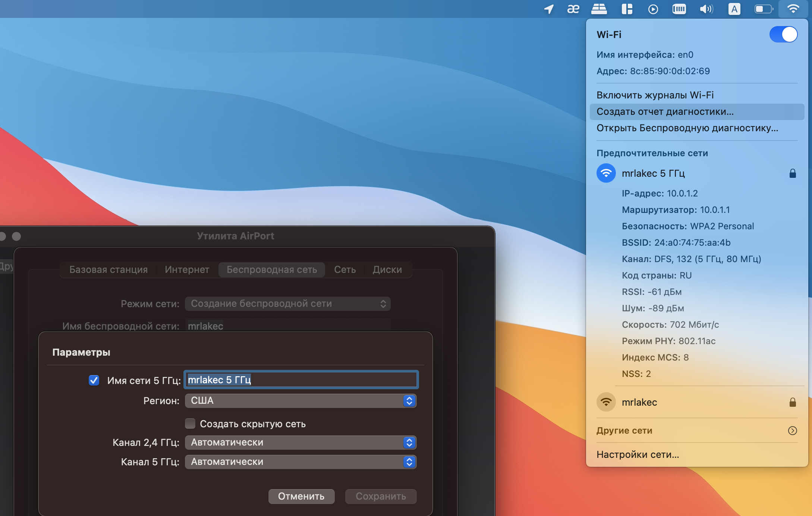Click the Режим PHY: 802.11ac line
The width and height of the screenshot is (812, 516).
pyautogui.click(x=669, y=341)
